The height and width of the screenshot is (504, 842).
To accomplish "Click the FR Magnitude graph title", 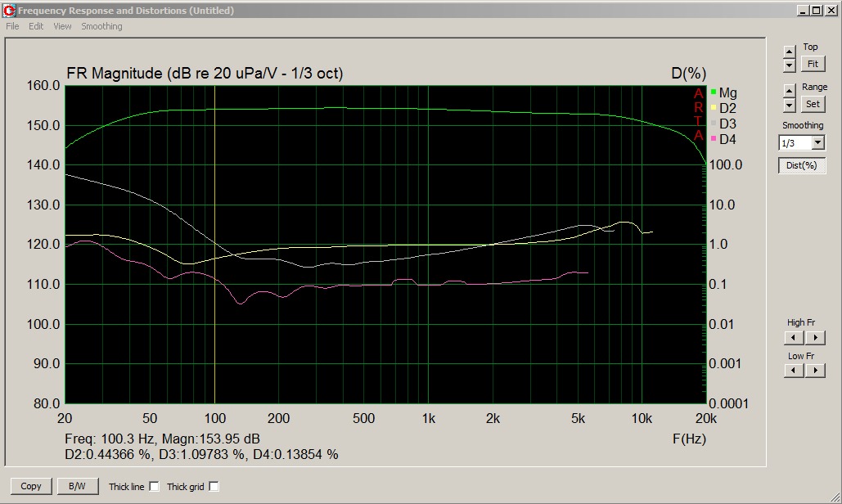I will pyautogui.click(x=205, y=74).
